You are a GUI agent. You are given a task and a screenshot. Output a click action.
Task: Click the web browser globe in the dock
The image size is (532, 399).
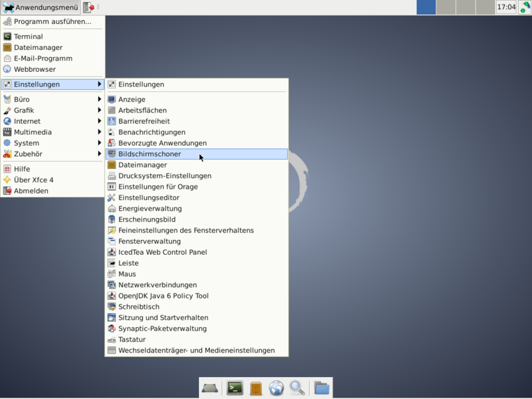tap(277, 388)
